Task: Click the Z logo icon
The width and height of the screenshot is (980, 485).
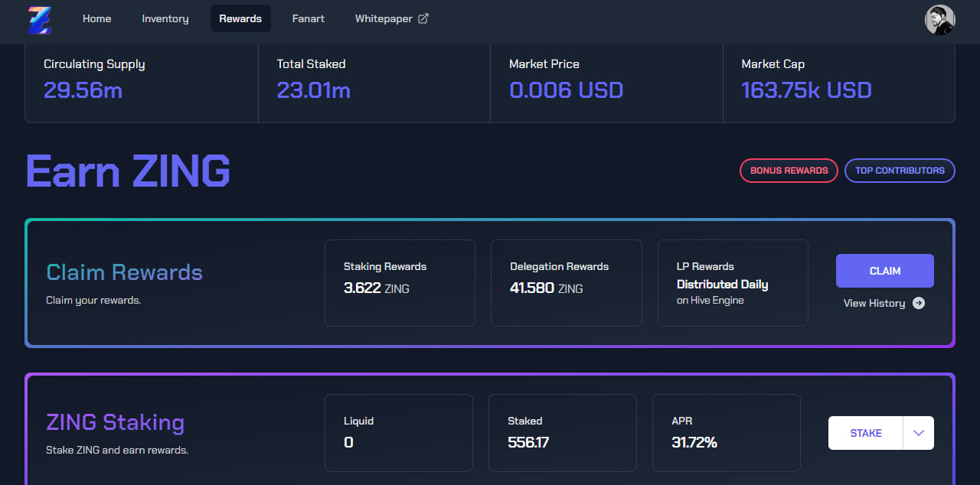Action: (40, 20)
